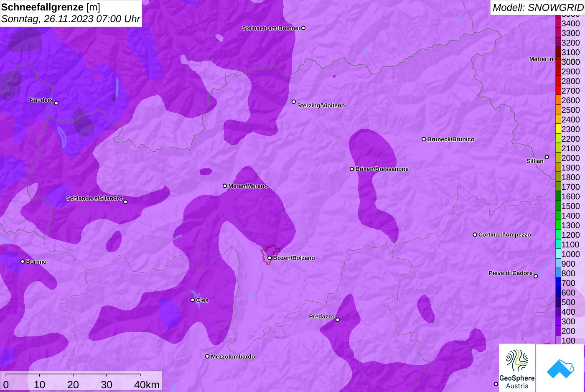
Task: Click the 1000 m cyan legend swatch
Action: point(558,253)
